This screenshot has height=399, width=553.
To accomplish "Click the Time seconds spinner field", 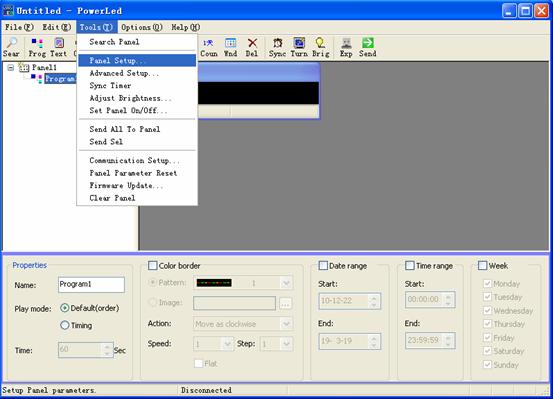I will [86, 350].
